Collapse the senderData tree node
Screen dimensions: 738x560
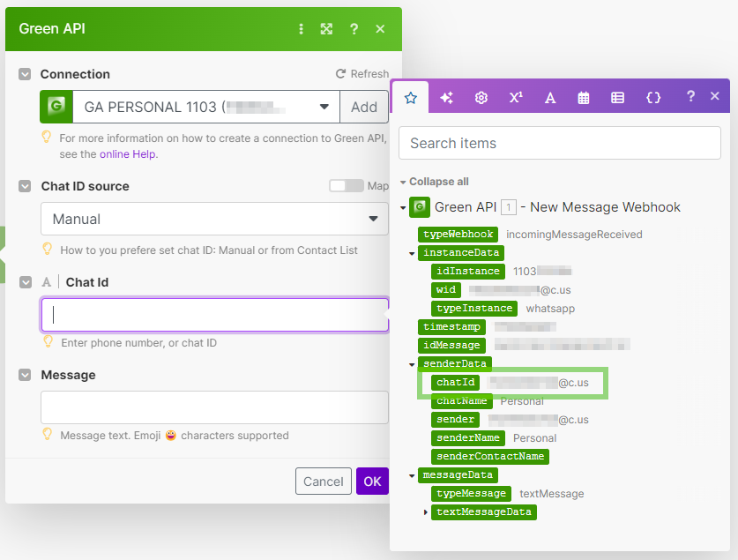tap(412, 364)
